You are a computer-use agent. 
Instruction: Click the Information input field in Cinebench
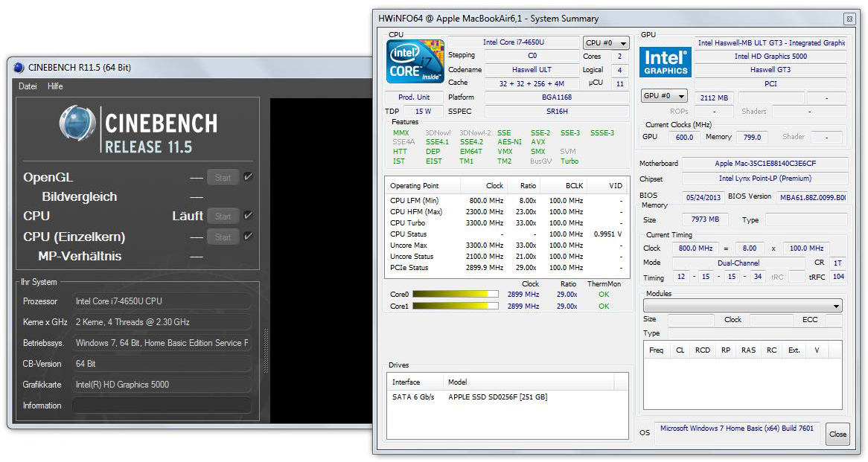click(162, 405)
